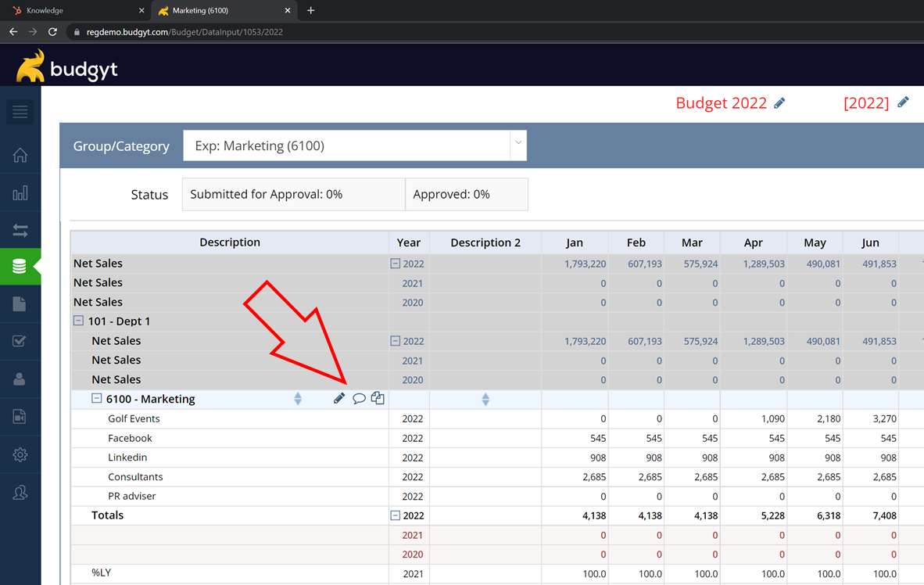924x585 pixels.
Task: Open the hamburger menu in sidebar
Action: 20,112
